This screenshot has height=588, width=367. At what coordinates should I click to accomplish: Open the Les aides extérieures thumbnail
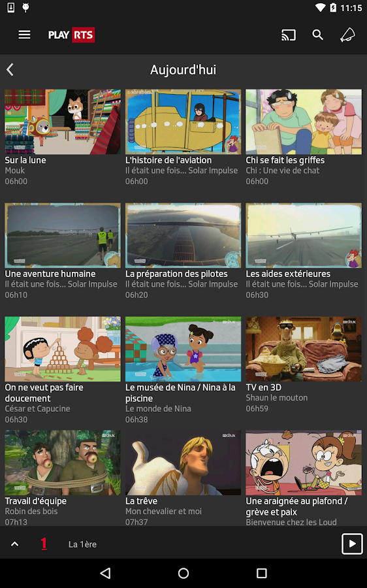(x=304, y=235)
